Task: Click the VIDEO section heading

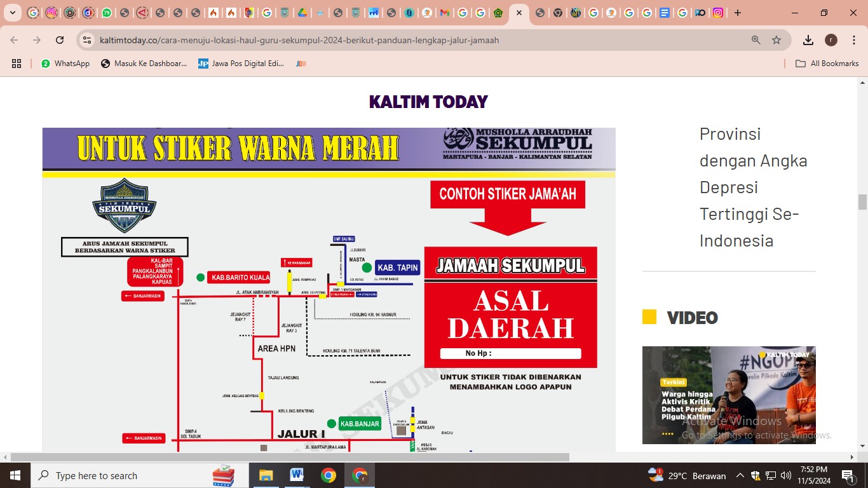Action: tap(692, 318)
